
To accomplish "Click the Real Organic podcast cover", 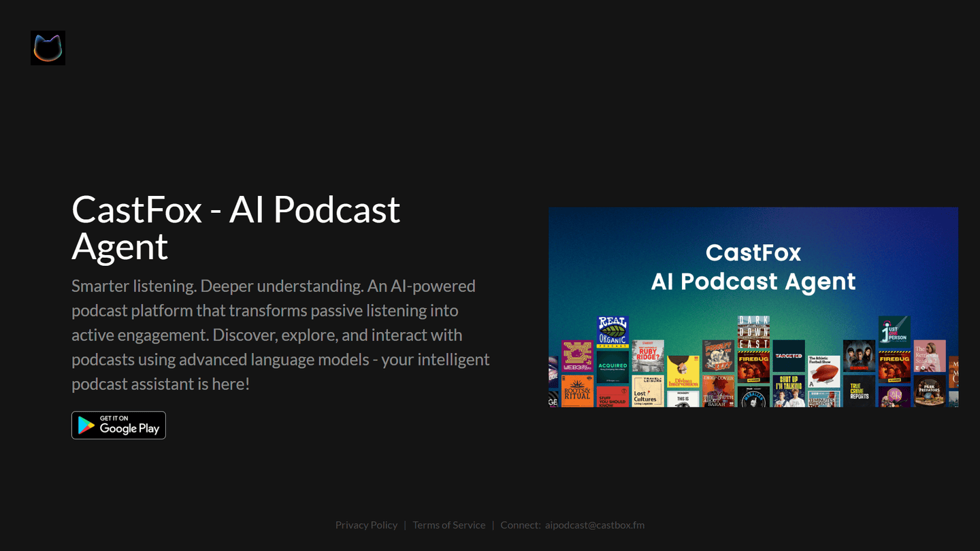I will point(612,332).
